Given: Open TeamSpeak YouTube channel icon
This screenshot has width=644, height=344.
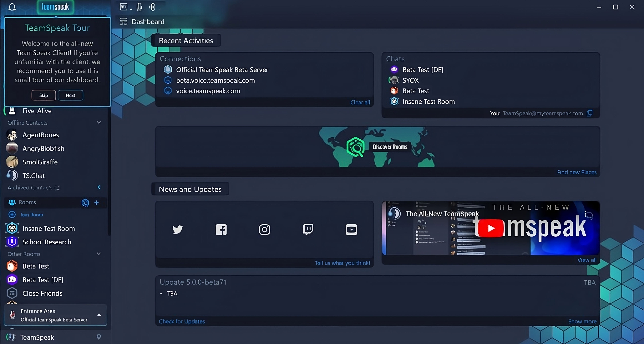Looking at the screenshot, I should (x=351, y=229).
